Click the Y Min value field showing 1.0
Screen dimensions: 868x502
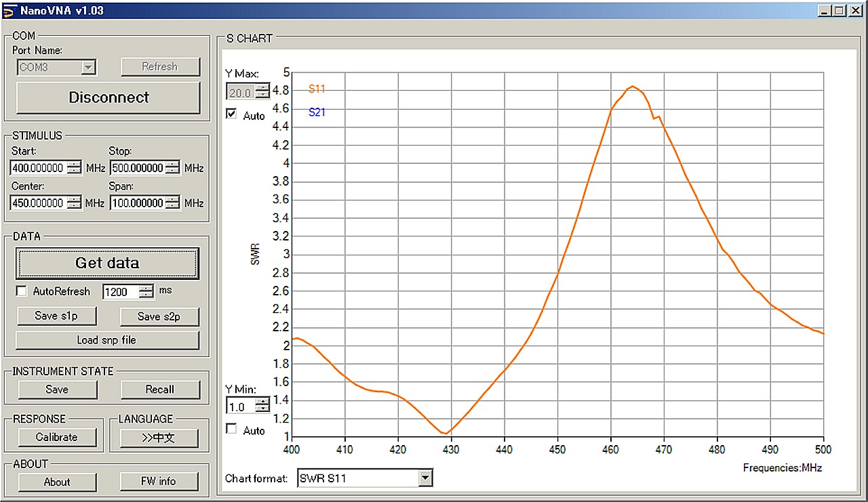point(240,406)
